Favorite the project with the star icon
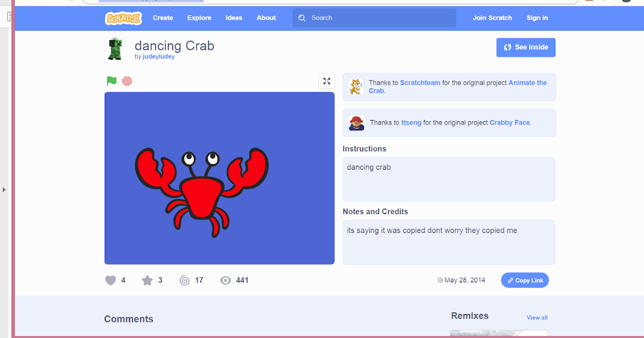The height and width of the screenshot is (338, 644). (145, 280)
